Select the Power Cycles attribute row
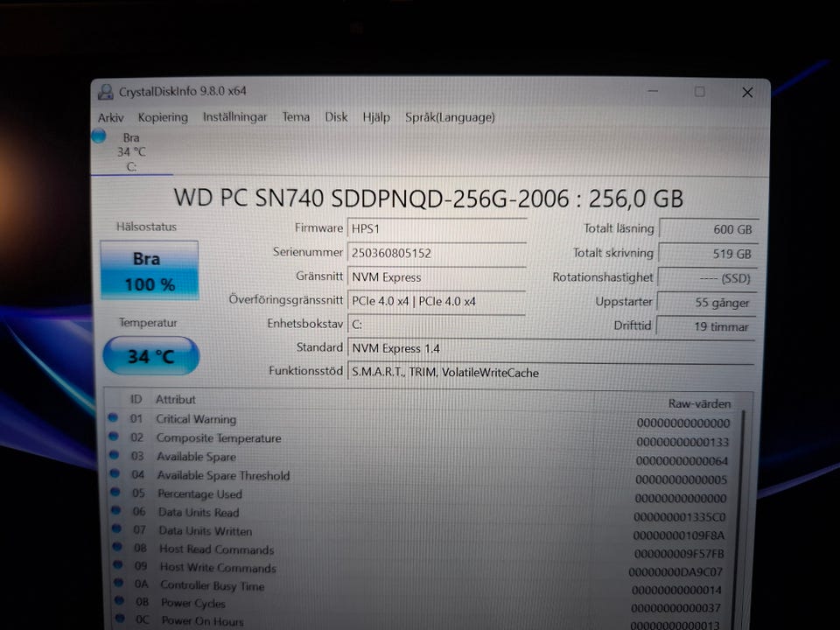 point(421,605)
